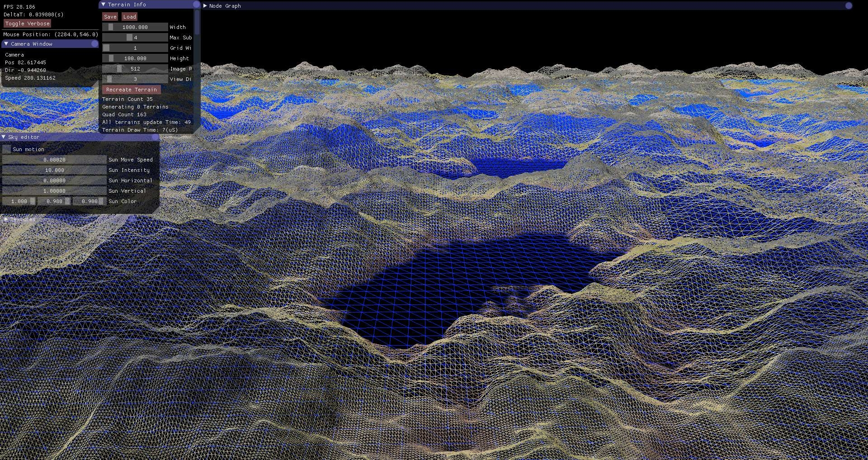The width and height of the screenshot is (868, 460).
Task: Collapse the Camera Window arrow
Action: [6, 44]
